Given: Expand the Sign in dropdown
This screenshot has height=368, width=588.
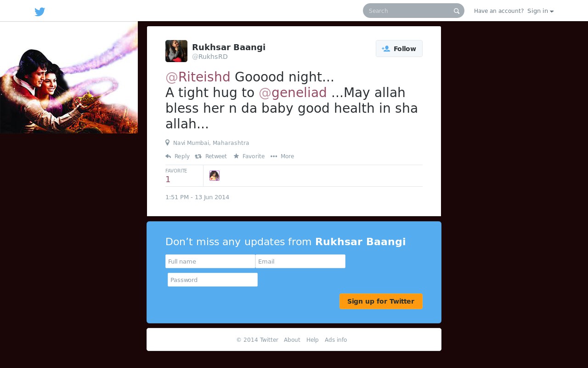Looking at the screenshot, I should click(x=540, y=11).
